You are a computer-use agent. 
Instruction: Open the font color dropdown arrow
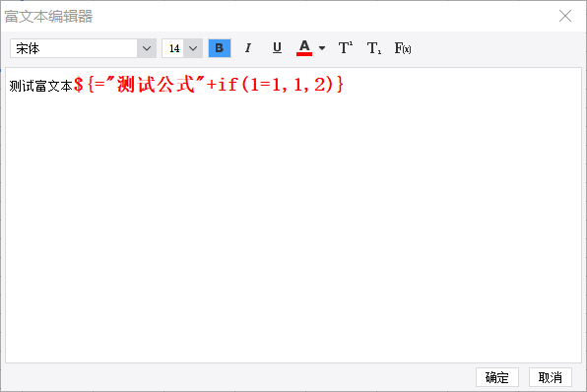coord(322,48)
